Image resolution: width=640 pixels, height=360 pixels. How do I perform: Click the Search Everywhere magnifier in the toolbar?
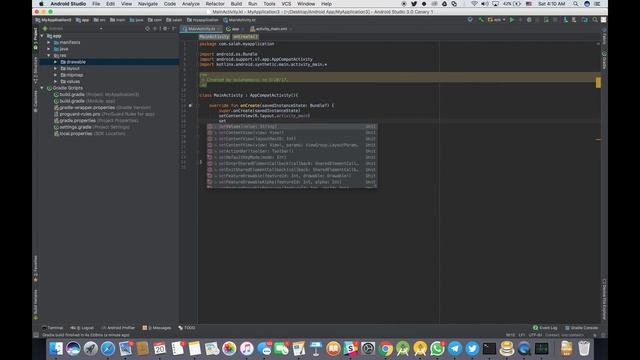tap(595, 20)
